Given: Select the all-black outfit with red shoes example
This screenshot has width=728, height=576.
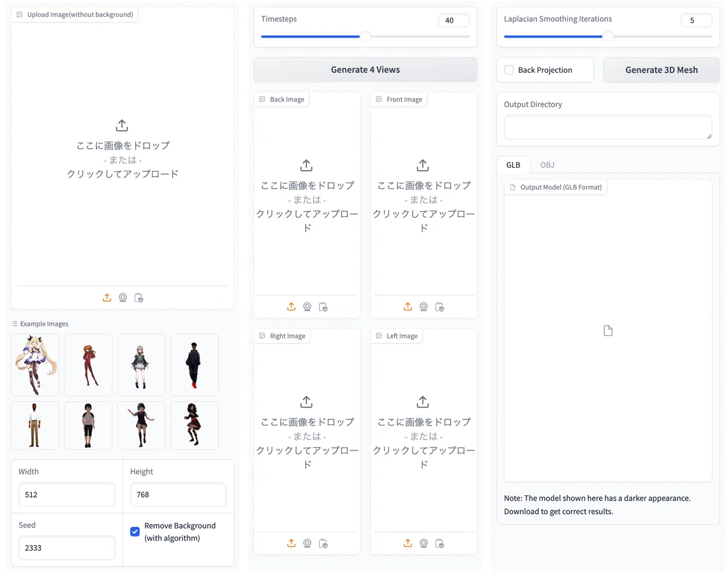Looking at the screenshot, I should coord(195,365).
